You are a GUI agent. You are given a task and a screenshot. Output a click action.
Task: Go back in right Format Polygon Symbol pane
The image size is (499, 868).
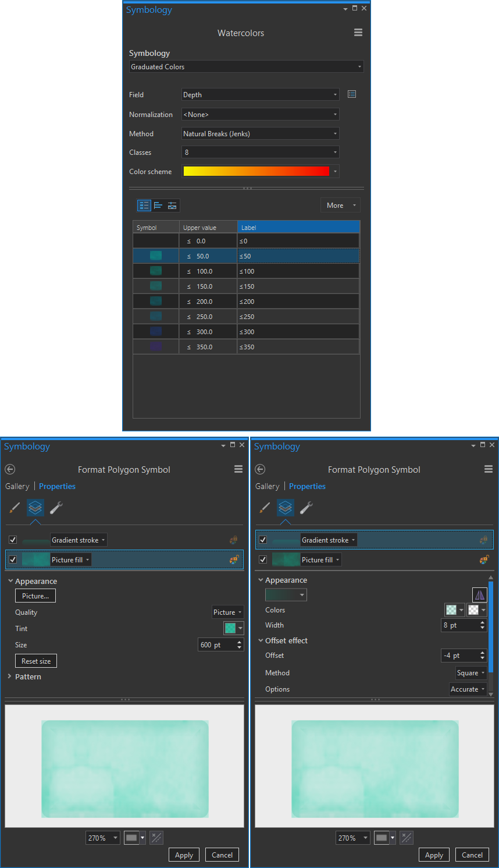click(x=260, y=469)
